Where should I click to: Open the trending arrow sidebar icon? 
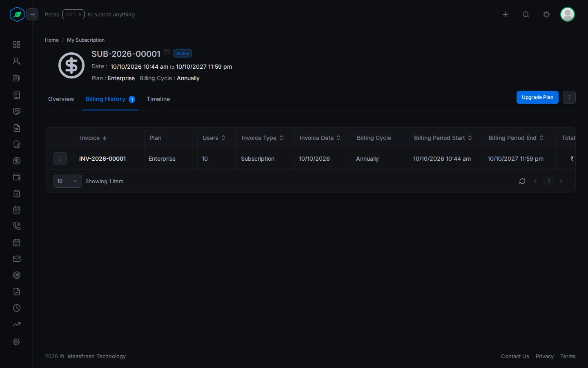[x=17, y=324]
